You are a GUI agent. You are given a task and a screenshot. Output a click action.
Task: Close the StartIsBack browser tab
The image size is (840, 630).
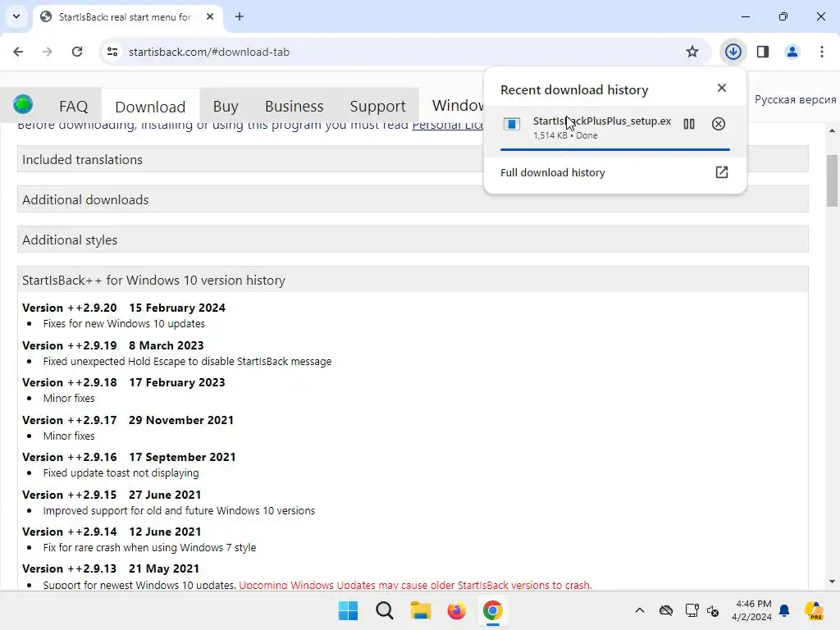210,16
